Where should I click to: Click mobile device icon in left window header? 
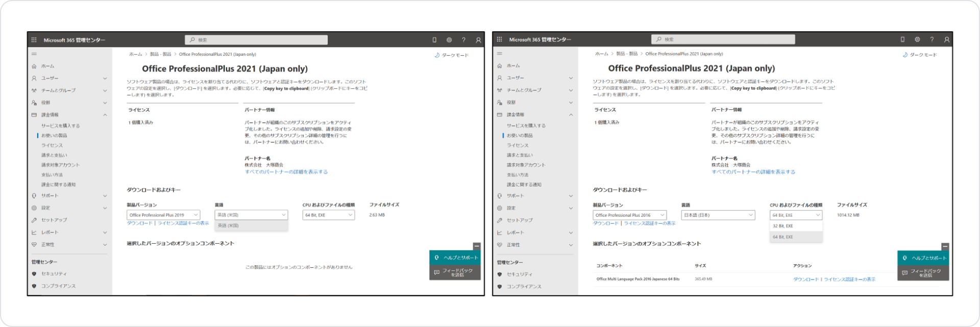pyautogui.click(x=434, y=40)
